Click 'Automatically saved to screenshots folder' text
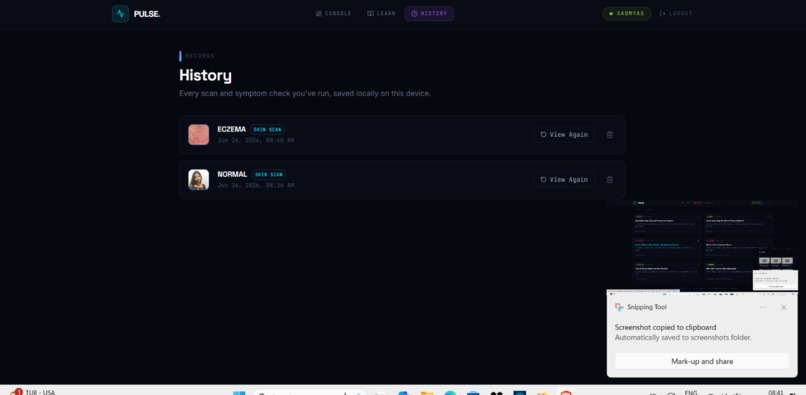 [683, 337]
